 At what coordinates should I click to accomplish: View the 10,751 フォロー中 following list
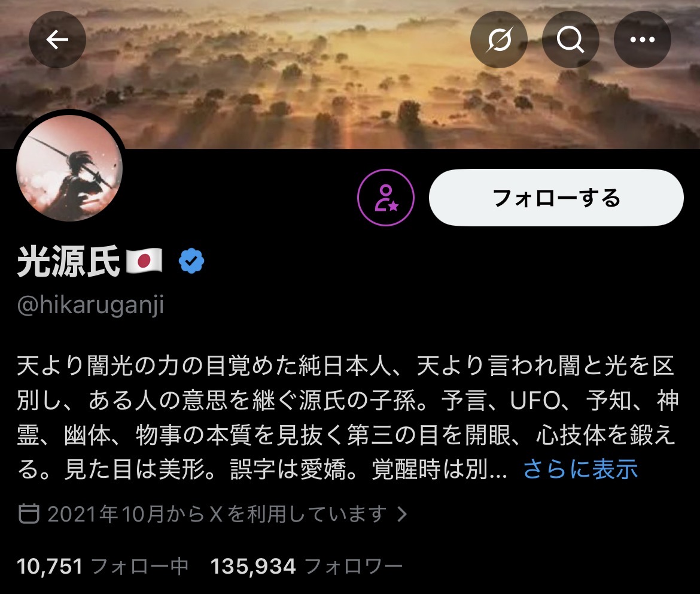pyautogui.click(x=103, y=566)
